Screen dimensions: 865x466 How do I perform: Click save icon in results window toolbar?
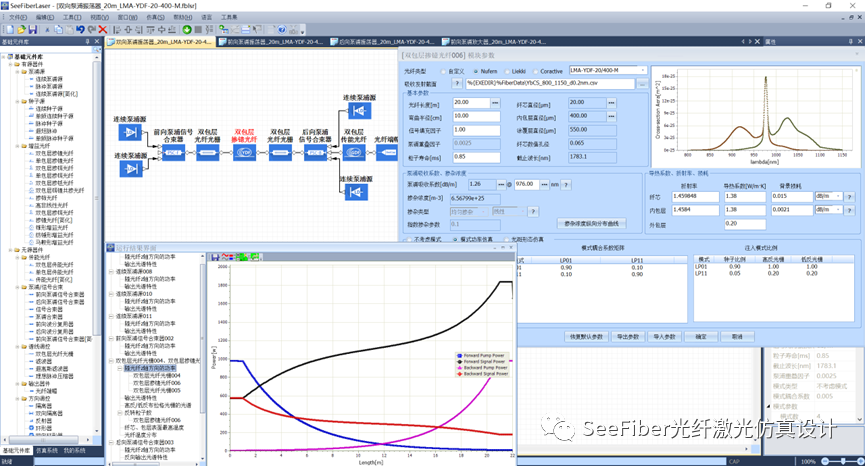(x=216, y=257)
